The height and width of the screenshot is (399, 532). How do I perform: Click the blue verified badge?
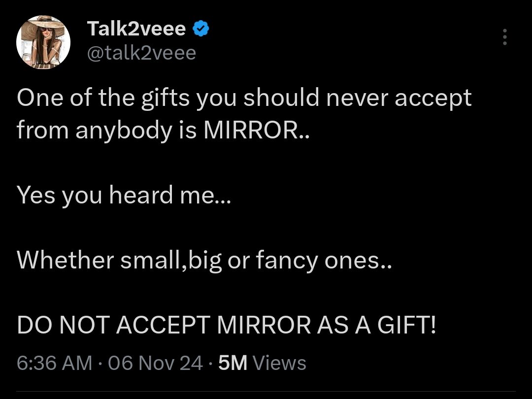tap(201, 29)
